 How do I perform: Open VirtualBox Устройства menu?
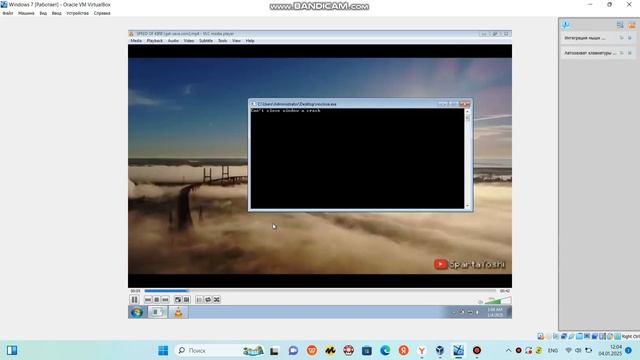coord(78,13)
